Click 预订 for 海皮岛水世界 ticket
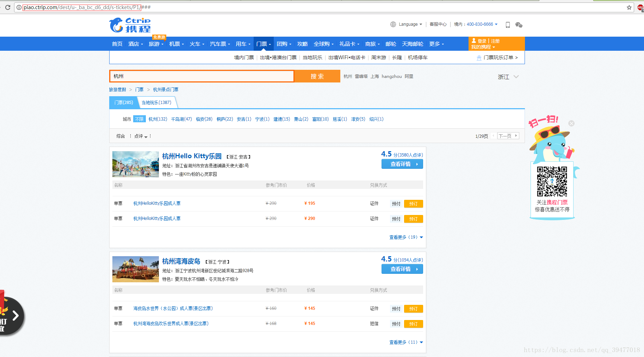Screen dimensions: 644x357 click(x=414, y=309)
